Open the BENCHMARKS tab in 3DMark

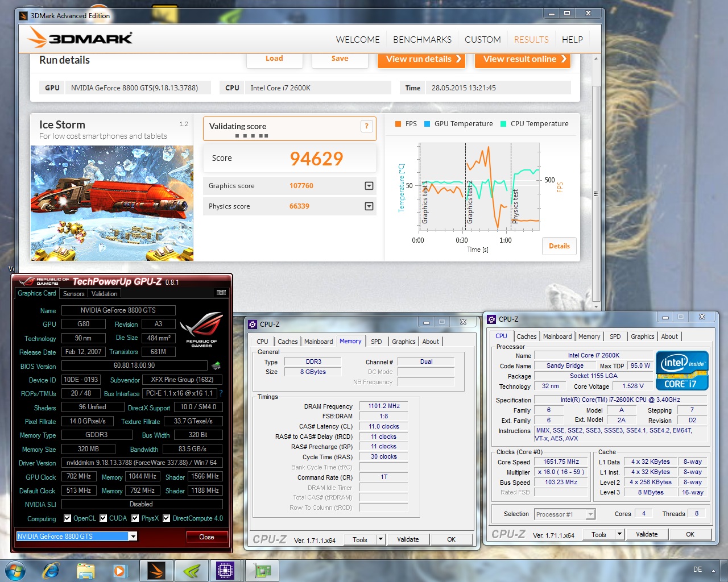click(x=422, y=39)
